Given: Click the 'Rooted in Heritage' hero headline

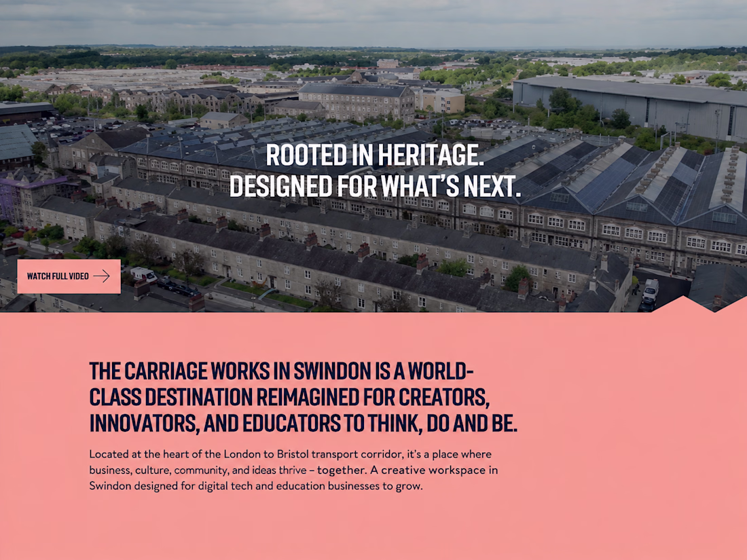Looking at the screenshot, I should 374,155.
